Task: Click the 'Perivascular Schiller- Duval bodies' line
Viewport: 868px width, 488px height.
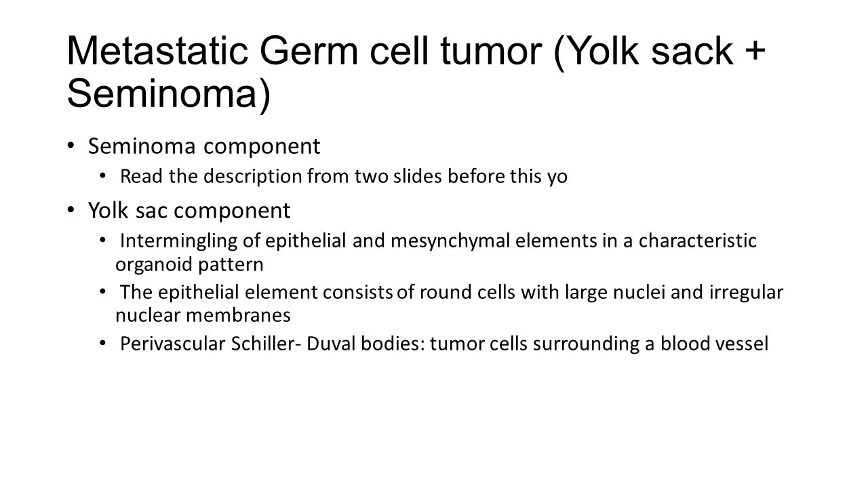Action: [x=444, y=344]
